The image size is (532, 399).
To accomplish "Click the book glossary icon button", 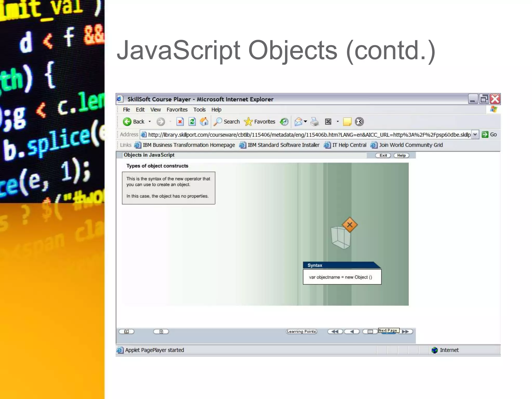I will coord(127,331).
